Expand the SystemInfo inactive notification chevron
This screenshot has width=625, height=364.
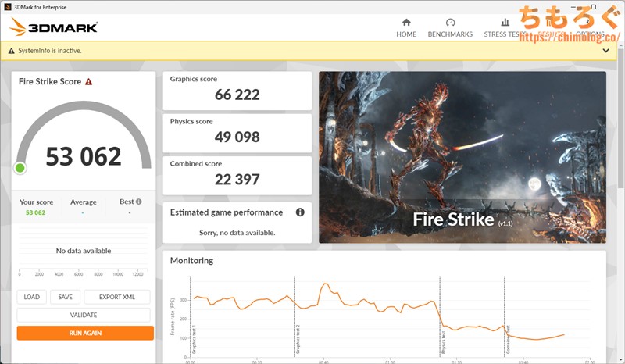pos(606,51)
